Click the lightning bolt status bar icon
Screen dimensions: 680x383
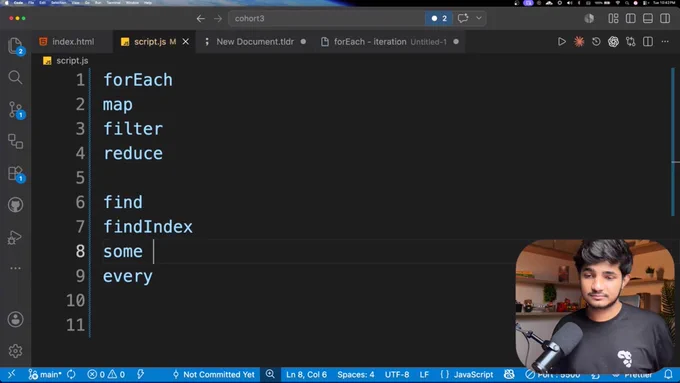coord(140,374)
